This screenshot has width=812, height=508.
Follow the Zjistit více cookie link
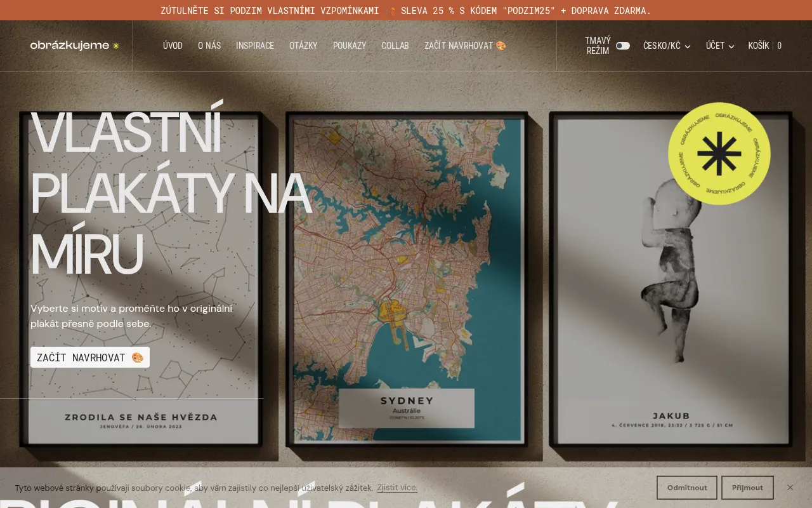(397, 488)
